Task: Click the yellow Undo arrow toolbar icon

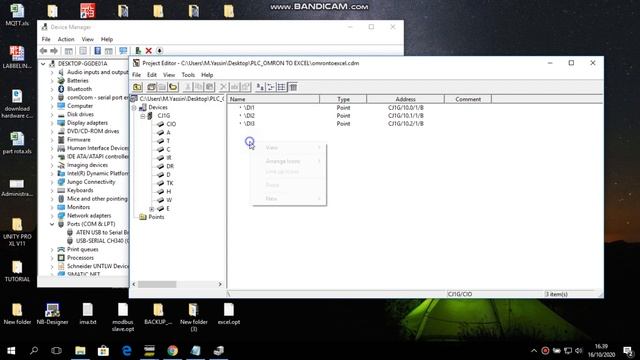Action: click(x=173, y=87)
